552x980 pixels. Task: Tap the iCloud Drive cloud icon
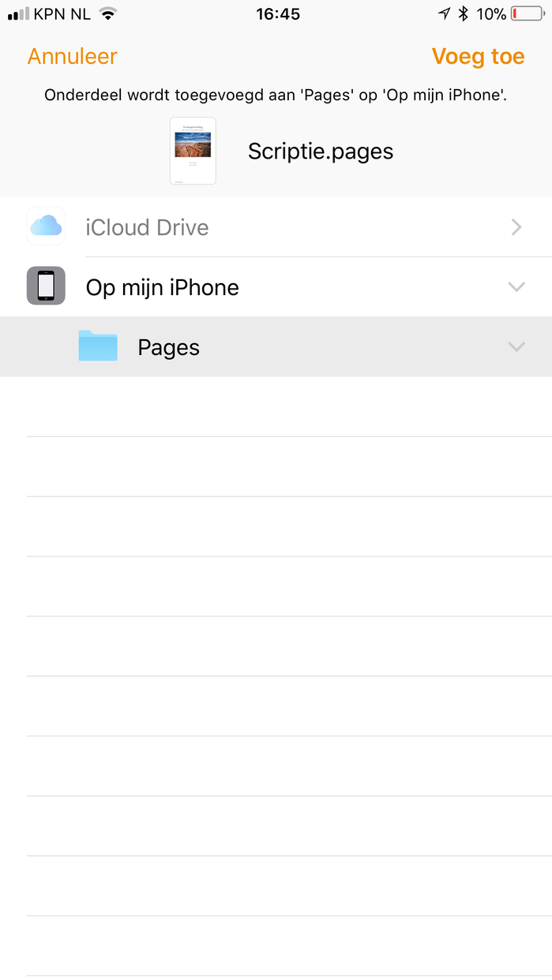(46, 227)
